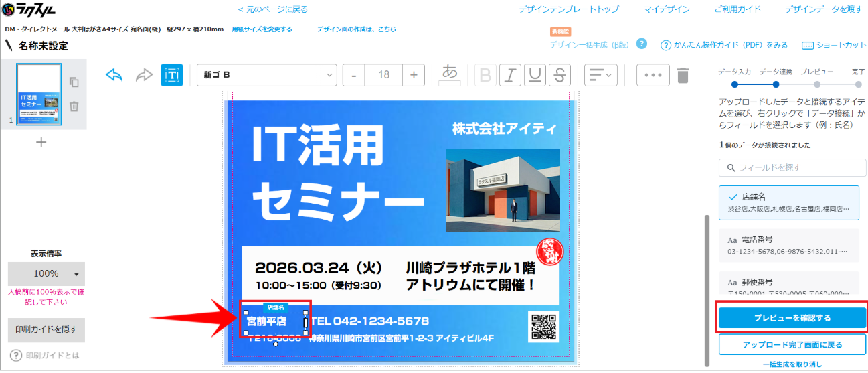868x373 pixels.
Task: Open the font family dropdown
Action: point(266,75)
